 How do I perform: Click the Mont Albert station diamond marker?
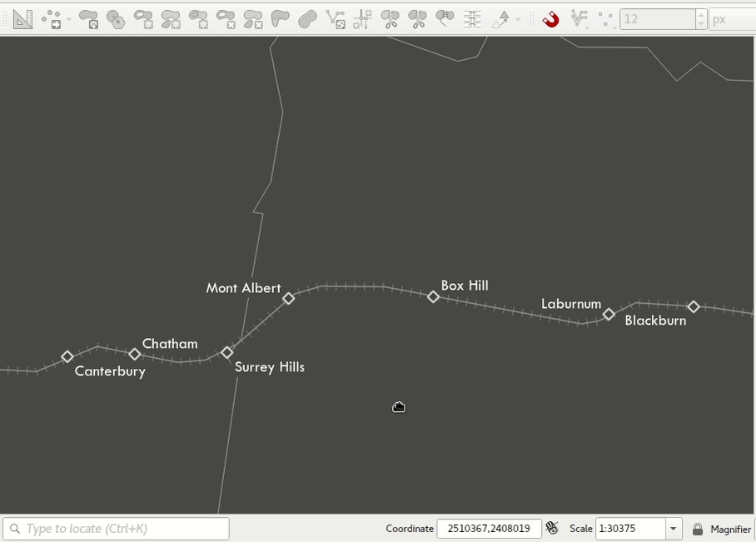288,299
